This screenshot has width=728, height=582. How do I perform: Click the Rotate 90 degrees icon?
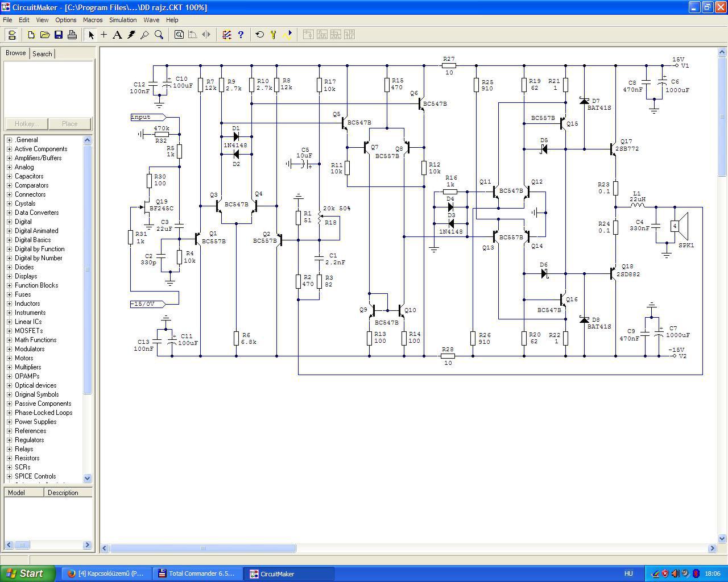tap(193, 35)
